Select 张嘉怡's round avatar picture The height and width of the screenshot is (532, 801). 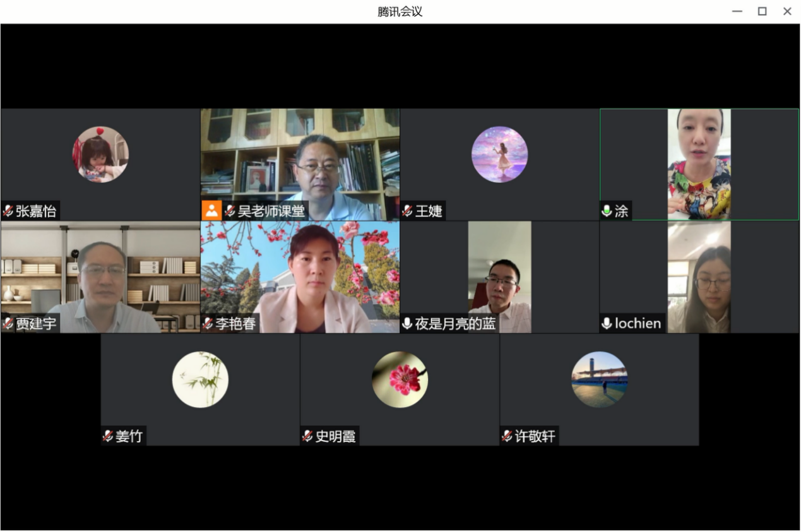point(100,155)
